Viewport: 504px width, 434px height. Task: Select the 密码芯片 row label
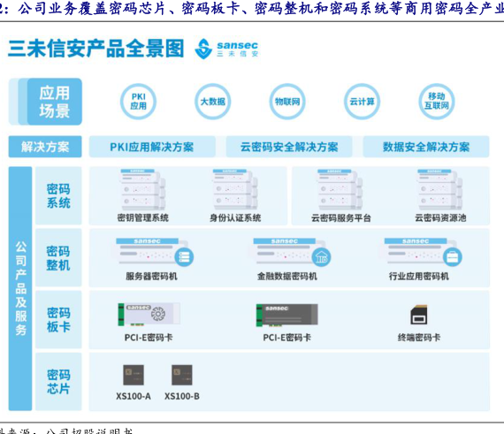tap(58, 382)
